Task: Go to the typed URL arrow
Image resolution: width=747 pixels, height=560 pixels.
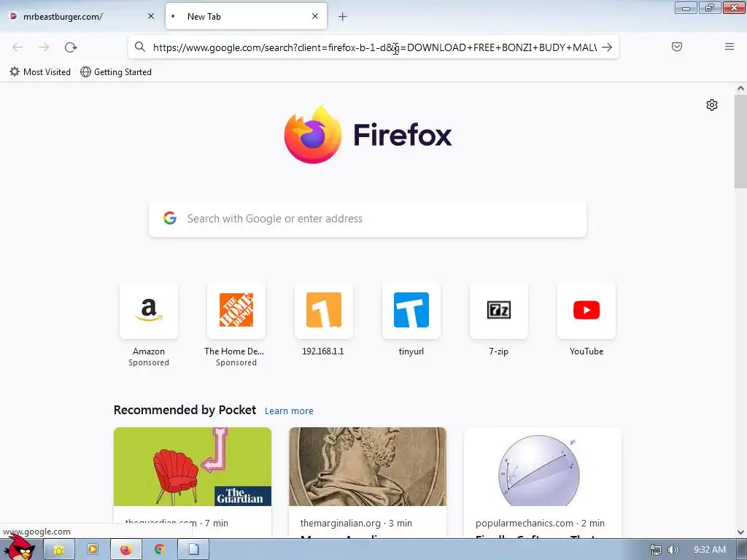Action: tap(607, 47)
